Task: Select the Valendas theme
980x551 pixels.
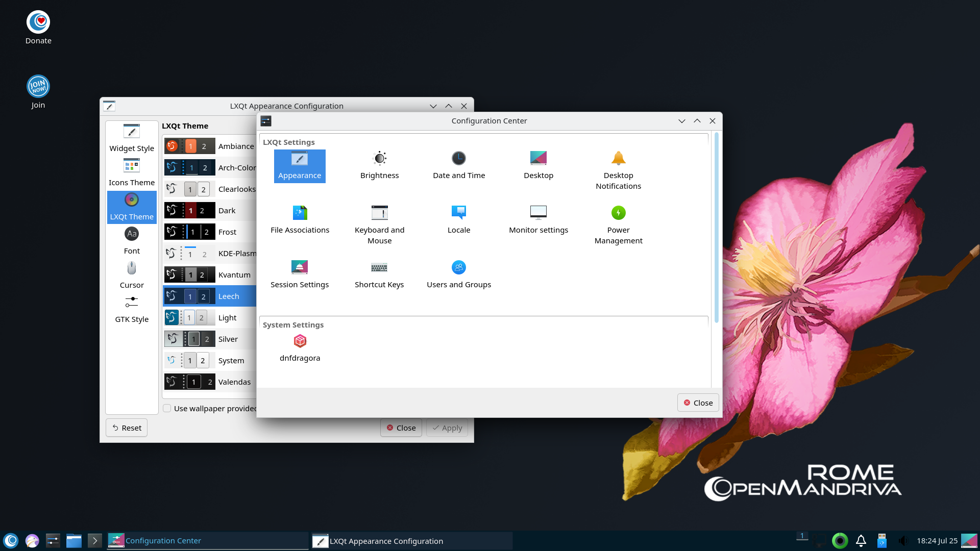Action: pyautogui.click(x=210, y=382)
